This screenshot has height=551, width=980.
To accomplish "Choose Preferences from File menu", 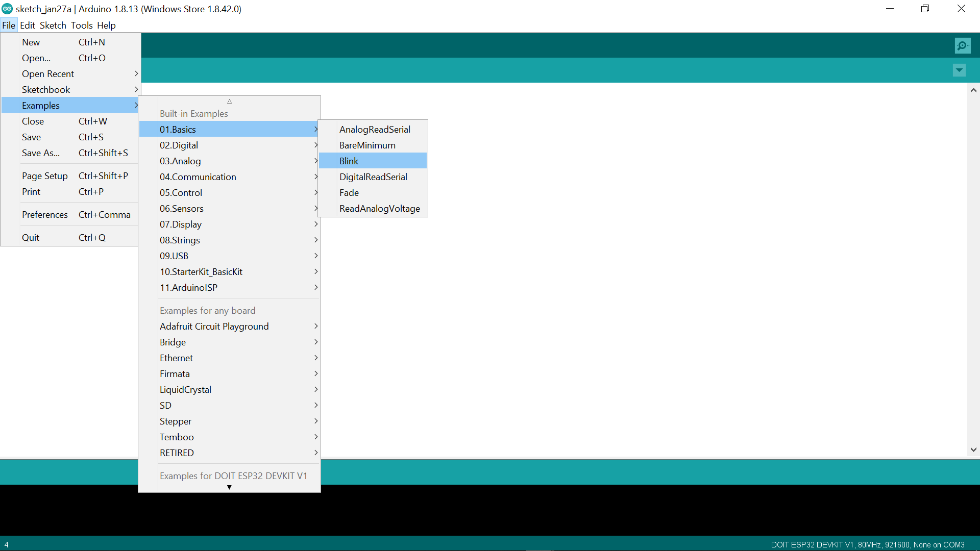I will pyautogui.click(x=45, y=214).
